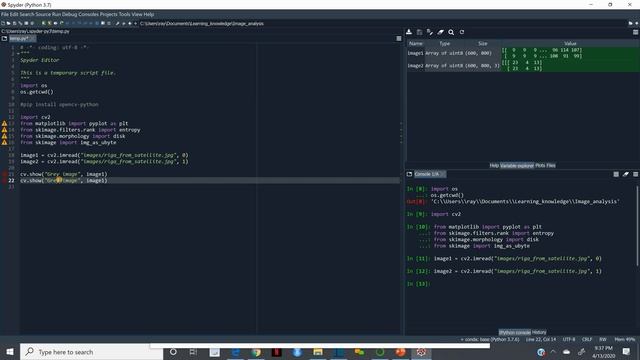
Task: Click the 'import cv2' line in editor
Action: click(35, 117)
